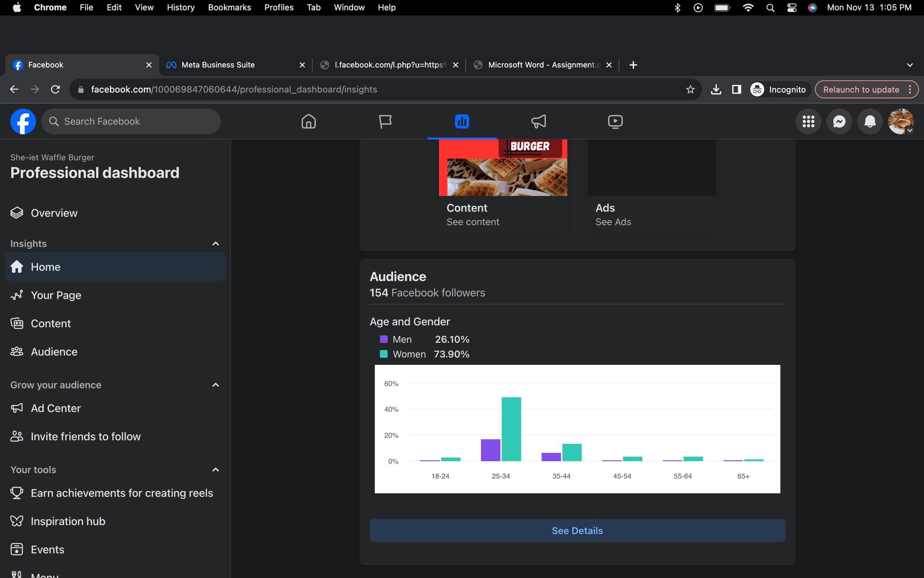Open Audience in the Insights sidebar
This screenshot has height=578, width=924.
click(54, 352)
